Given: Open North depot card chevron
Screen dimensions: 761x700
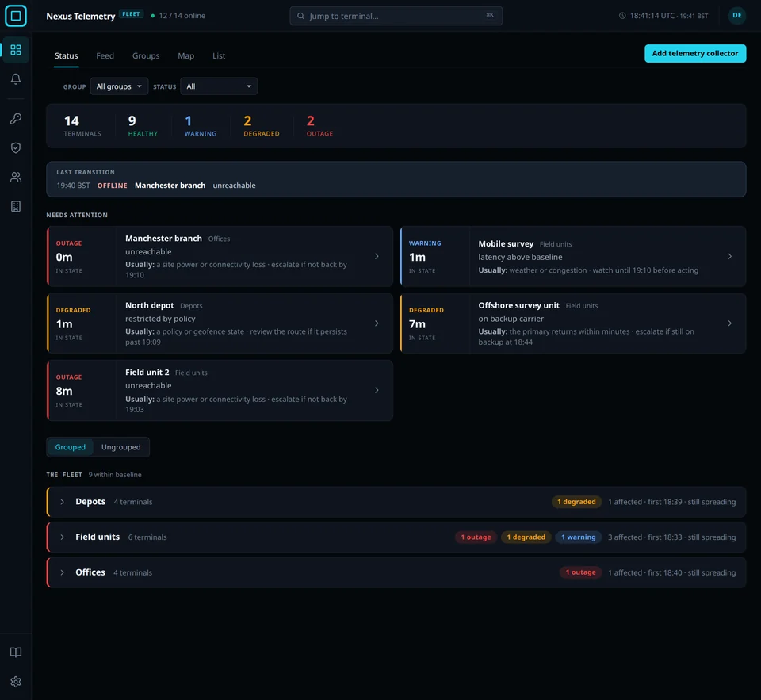Looking at the screenshot, I should (x=377, y=323).
